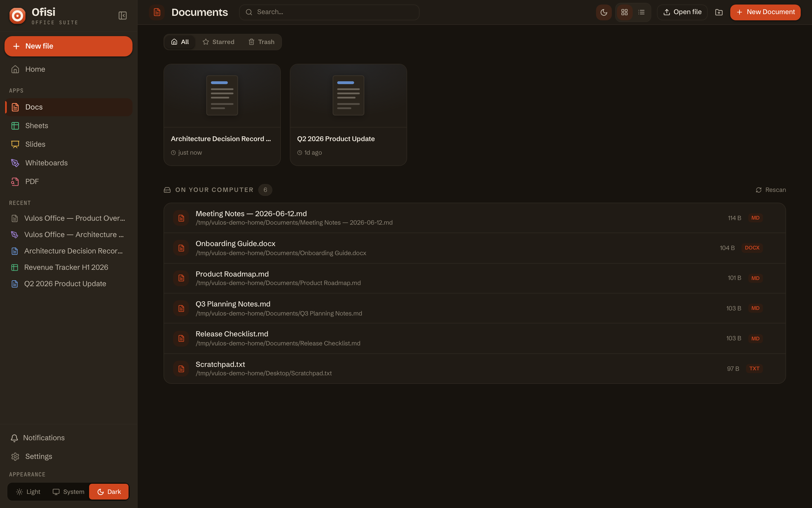Select System appearance
The width and height of the screenshot is (812, 508).
(x=69, y=492)
